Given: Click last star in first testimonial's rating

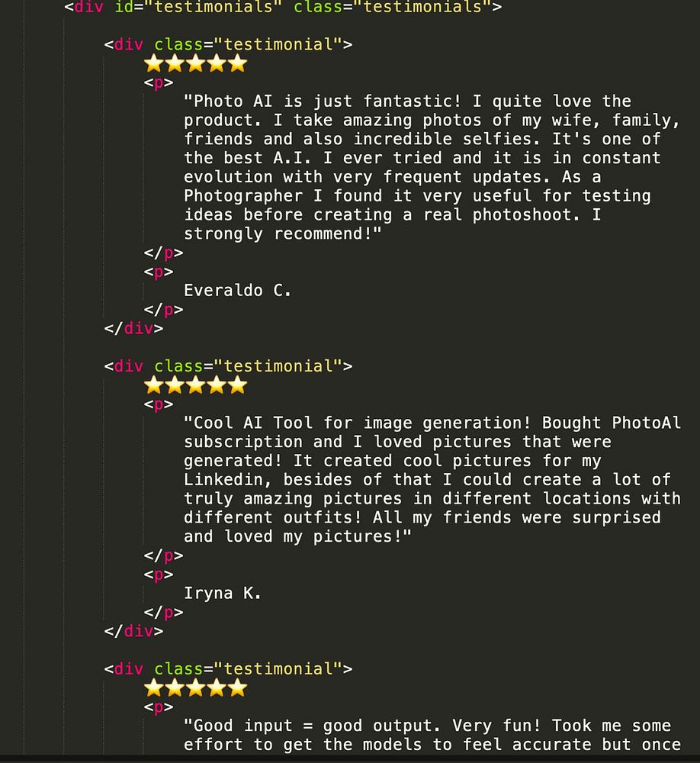Looking at the screenshot, I should point(238,63).
